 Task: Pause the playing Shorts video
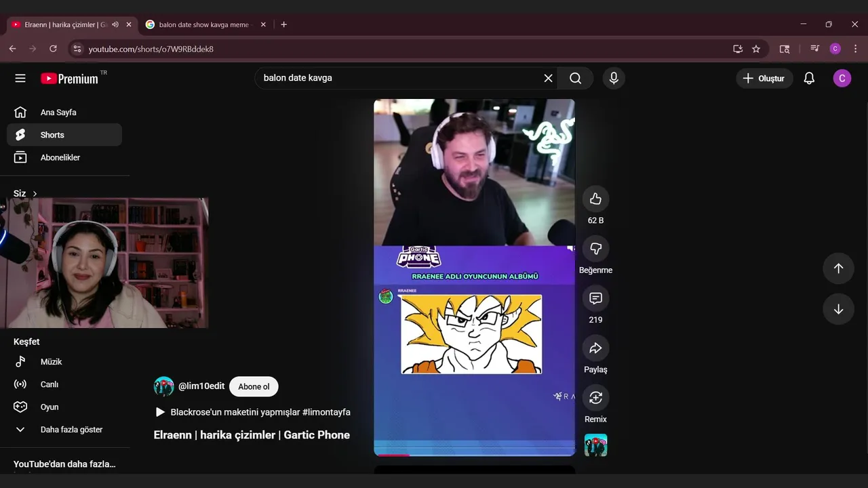[474, 277]
